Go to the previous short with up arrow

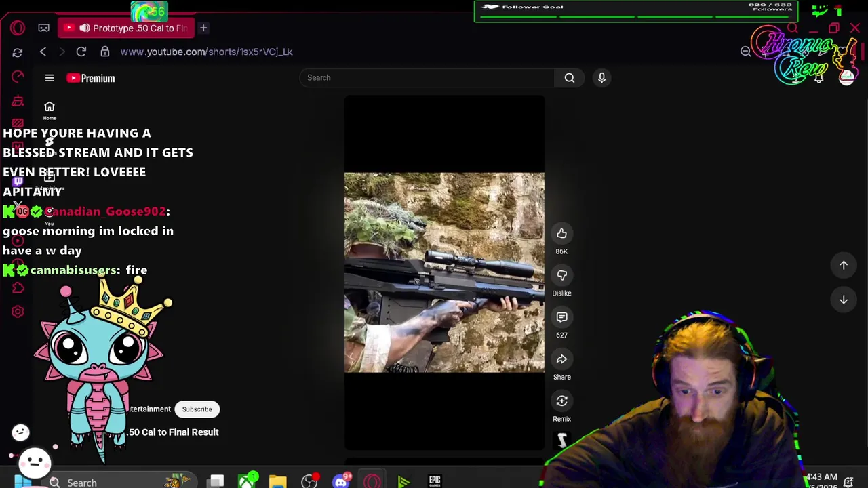click(x=844, y=266)
